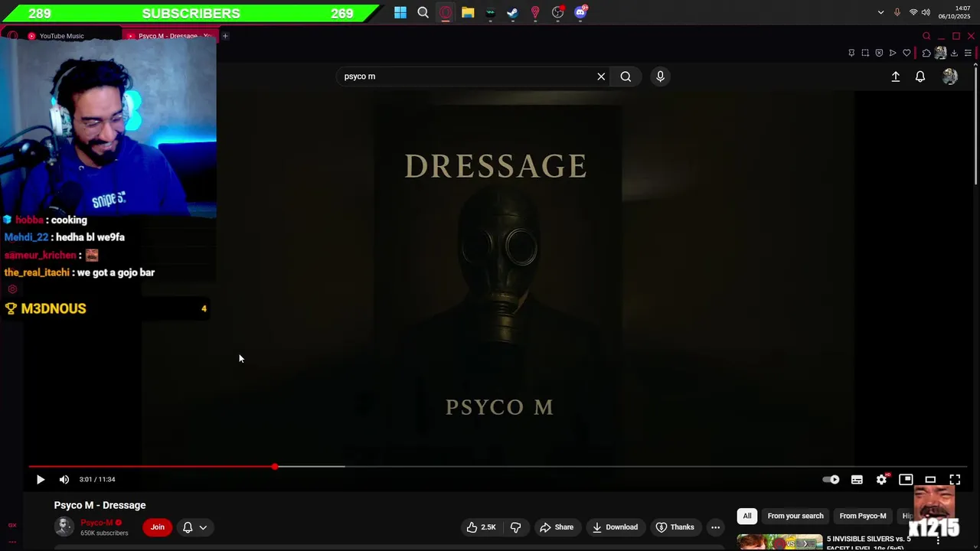Image resolution: width=980 pixels, height=551 pixels.
Task: Open the Opera GX taskbar icon
Action: click(x=446, y=12)
